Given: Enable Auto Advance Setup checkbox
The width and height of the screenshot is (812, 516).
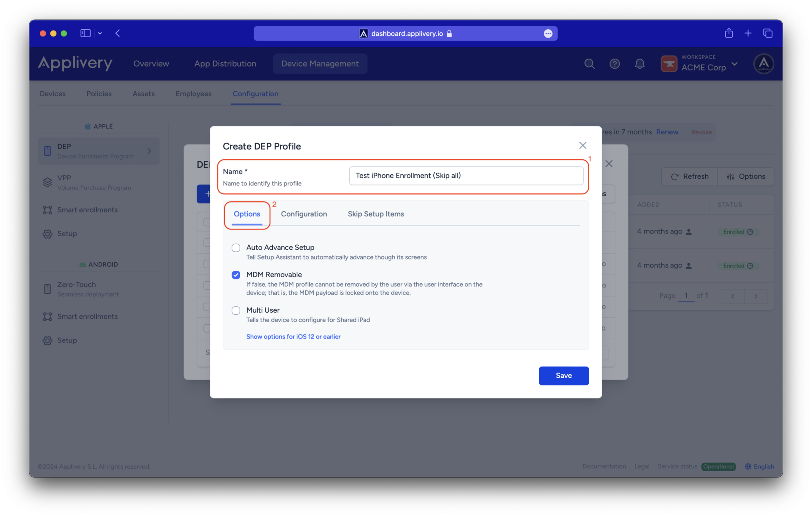Looking at the screenshot, I should click(236, 248).
